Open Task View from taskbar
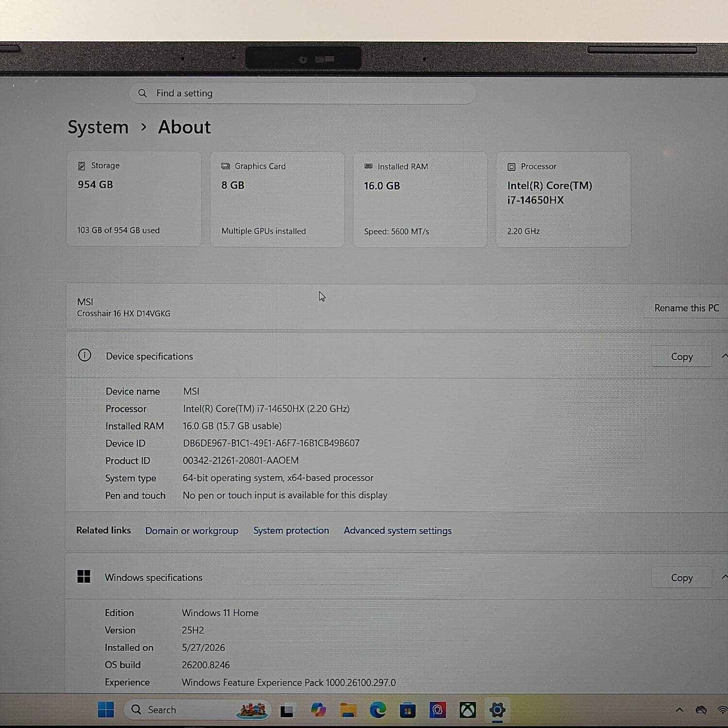Image resolution: width=728 pixels, height=728 pixels. tap(287, 711)
